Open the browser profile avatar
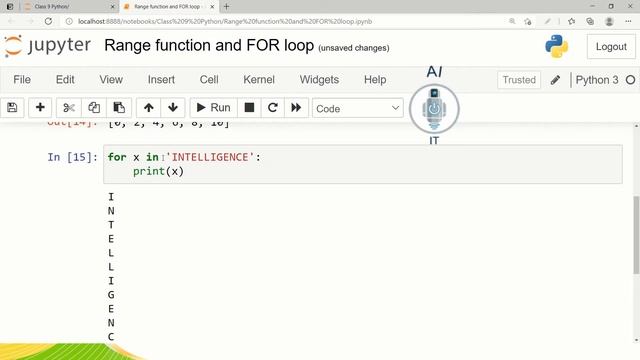 [x=609, y=21]
